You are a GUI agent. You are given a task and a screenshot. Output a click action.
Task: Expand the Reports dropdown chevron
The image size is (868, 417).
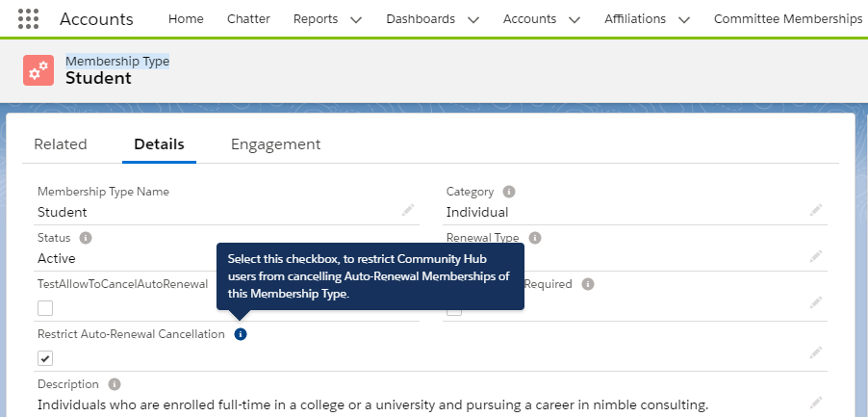pos(356,19)
